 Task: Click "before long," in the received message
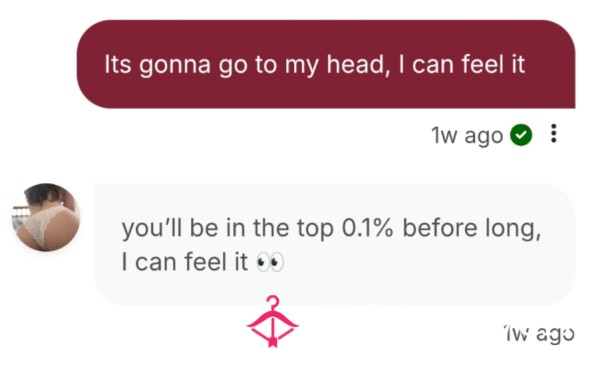pos(472,228)
